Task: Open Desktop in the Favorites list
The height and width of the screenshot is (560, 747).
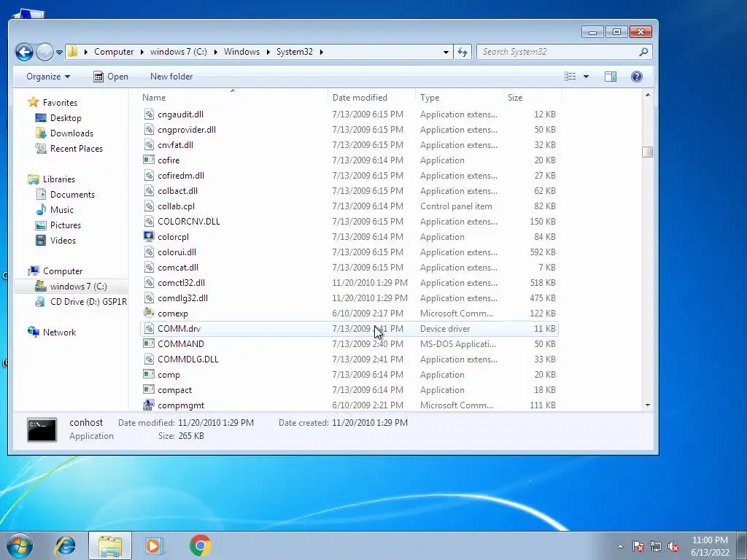Action: tap(66, 118)
